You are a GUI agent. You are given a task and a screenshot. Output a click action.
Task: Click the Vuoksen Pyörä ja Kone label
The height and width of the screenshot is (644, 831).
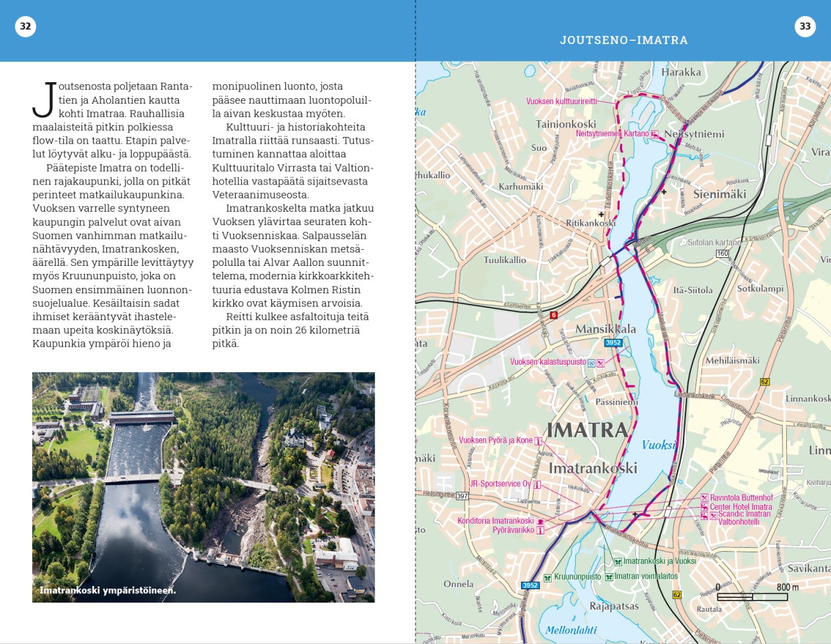[x=496, y=440]
